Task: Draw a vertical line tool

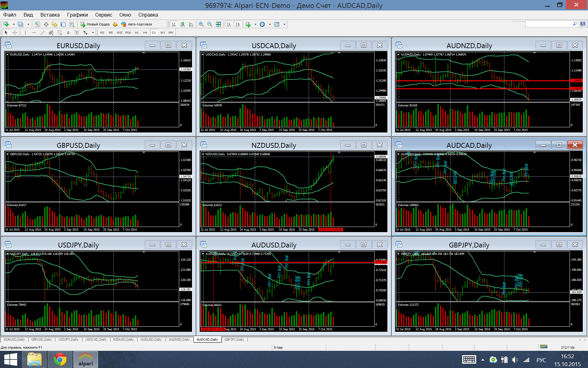Action: coord(25,33)
